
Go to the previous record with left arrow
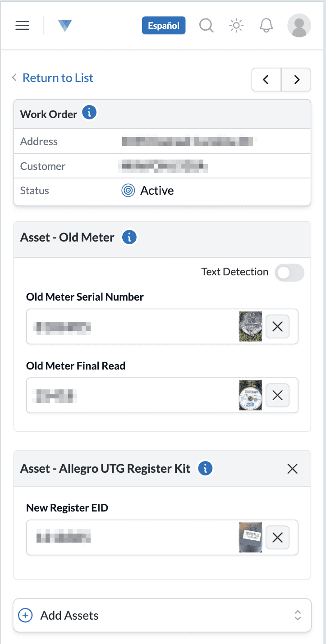266,79
